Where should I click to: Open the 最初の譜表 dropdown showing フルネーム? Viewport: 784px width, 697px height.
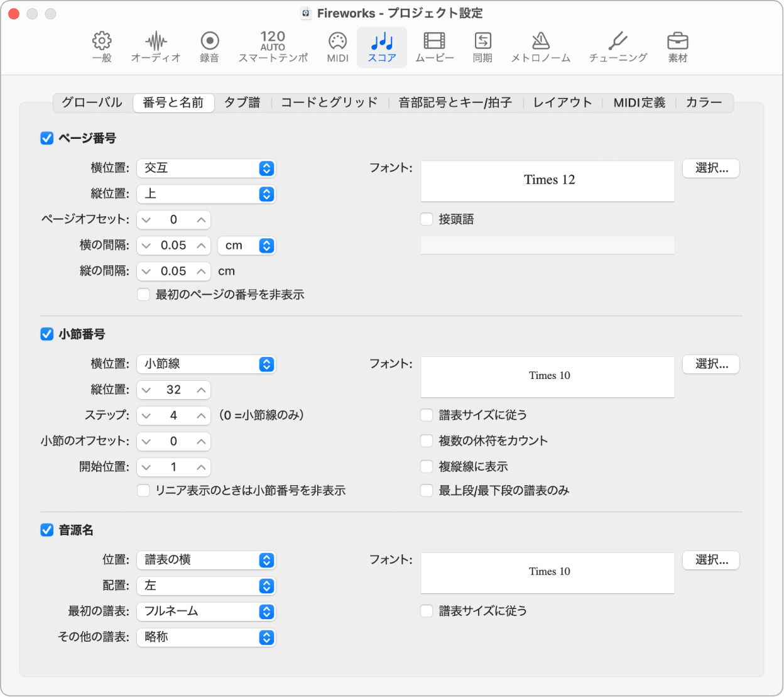pos(206,612)
